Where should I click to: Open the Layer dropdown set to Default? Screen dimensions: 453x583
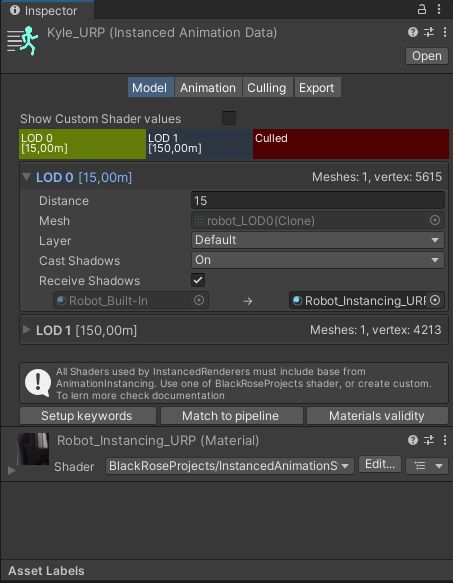pyautogui.click(x=318, y=240)
